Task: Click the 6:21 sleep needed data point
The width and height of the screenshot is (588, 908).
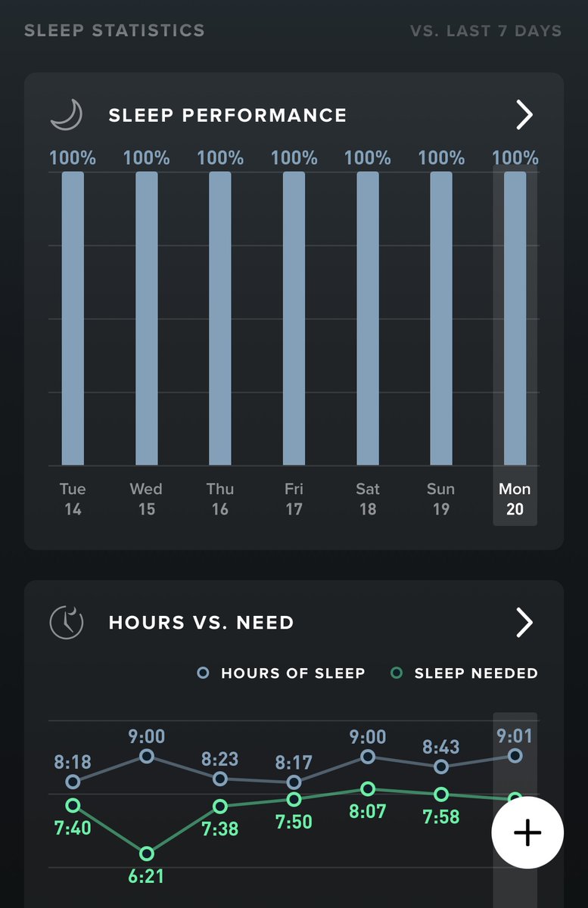Action: (x=147, y=854)
